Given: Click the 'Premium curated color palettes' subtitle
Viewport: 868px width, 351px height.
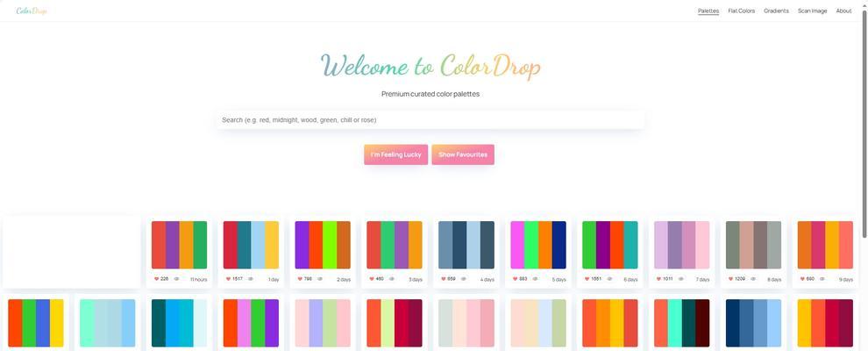Looking at the screenshot, I should tap(430, 94).
